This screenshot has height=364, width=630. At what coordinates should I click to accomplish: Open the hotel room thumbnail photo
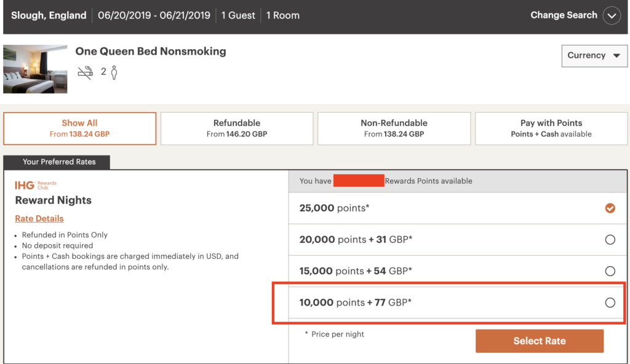pos(35,68)
